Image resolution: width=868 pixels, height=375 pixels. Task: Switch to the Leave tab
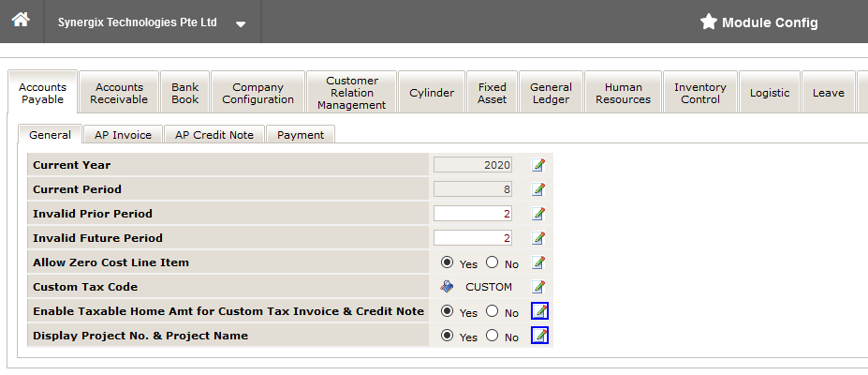828,93
